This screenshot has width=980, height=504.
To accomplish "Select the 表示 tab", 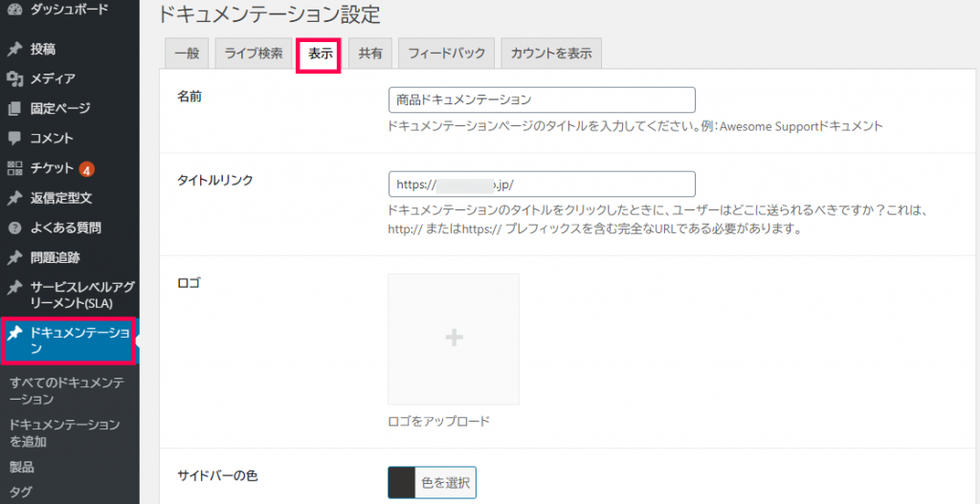I will 319,55.
